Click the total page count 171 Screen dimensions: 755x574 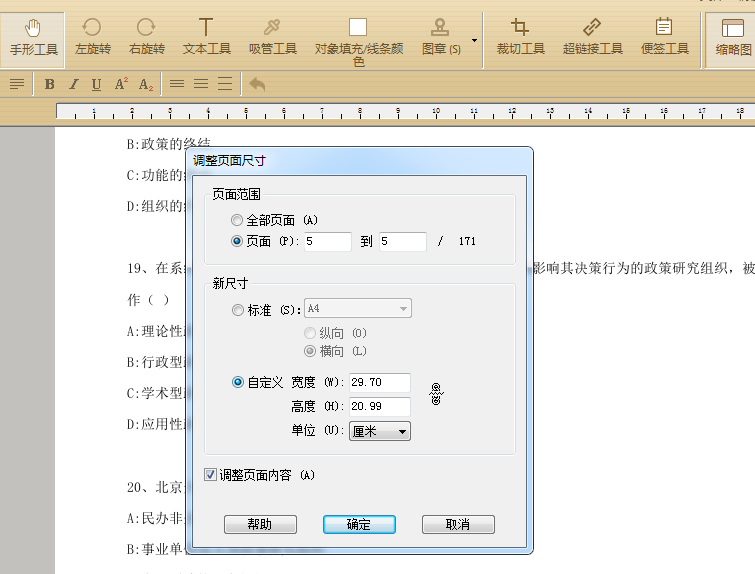pos(467,241)
